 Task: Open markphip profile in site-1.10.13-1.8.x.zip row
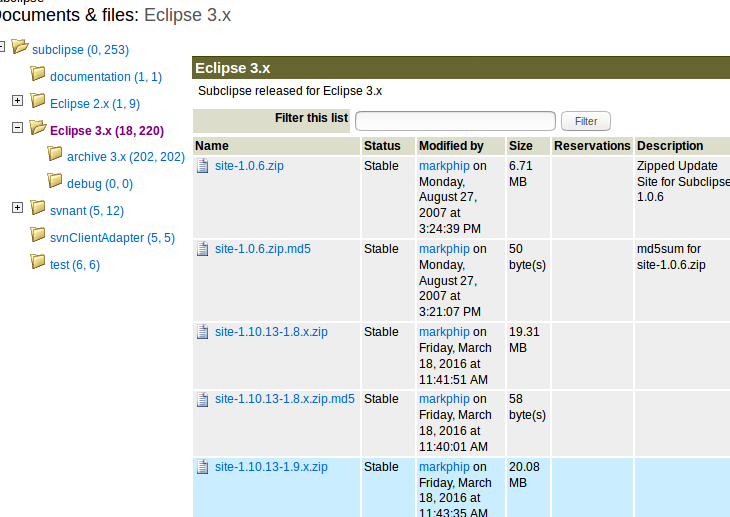pyautogui.click(x=444, y=332)
